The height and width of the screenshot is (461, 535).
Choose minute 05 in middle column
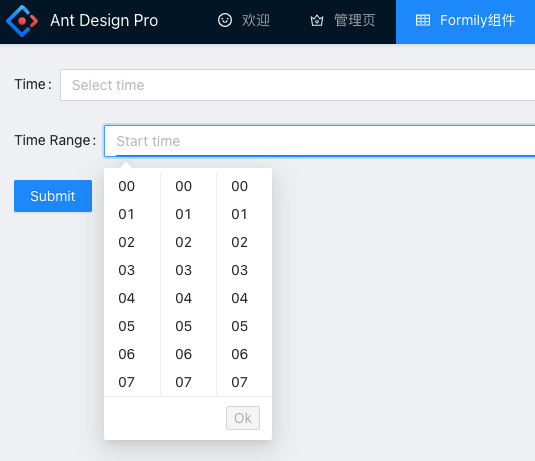[x=188, y=326]
